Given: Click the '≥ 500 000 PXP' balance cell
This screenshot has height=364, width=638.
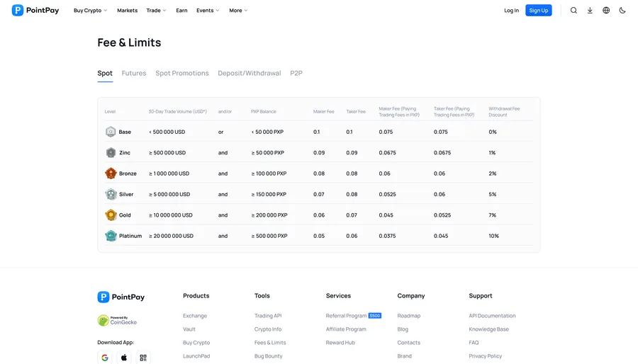Looking at the screenshot, I should [269, 236].
